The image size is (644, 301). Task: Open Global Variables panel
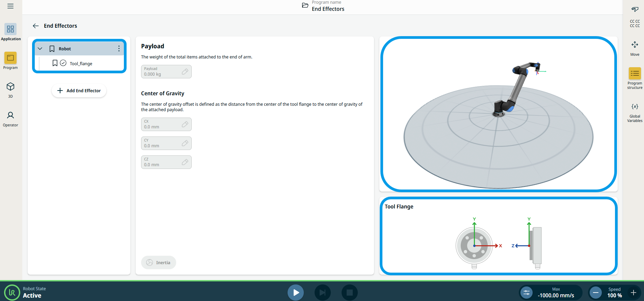(635, 112)
